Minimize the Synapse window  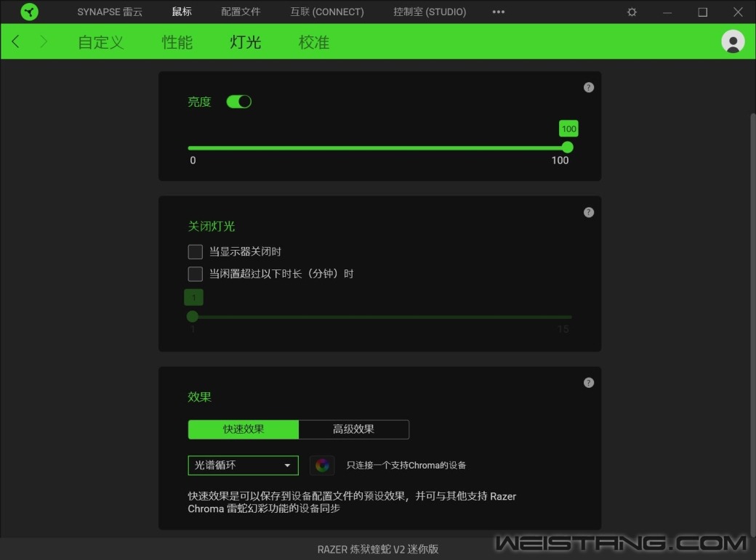[667, 12]
